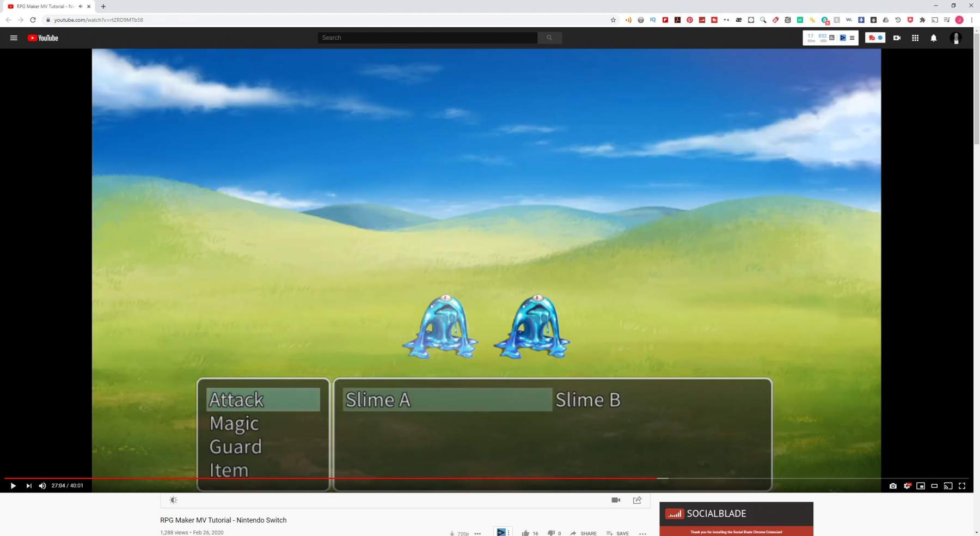Click the video title RPG Maker MV Tutorial
The width and height of the screenshot is (980, 536).
pos(223,520)
